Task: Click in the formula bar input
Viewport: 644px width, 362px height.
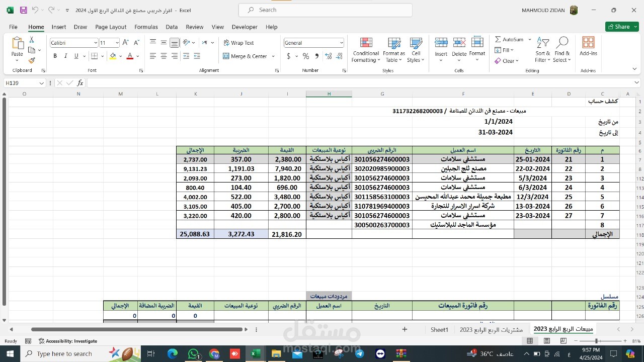Action: tap(359, 83)
